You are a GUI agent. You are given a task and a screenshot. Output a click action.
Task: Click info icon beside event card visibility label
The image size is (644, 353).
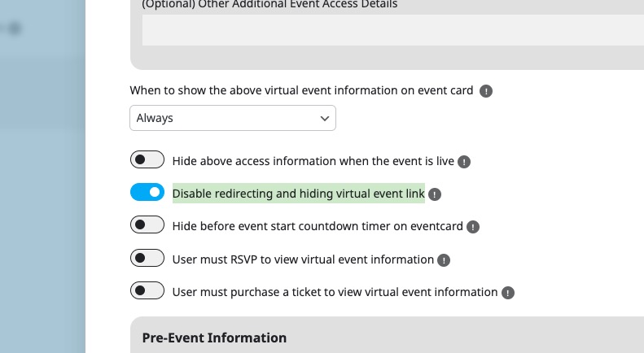tap(486, 91)
